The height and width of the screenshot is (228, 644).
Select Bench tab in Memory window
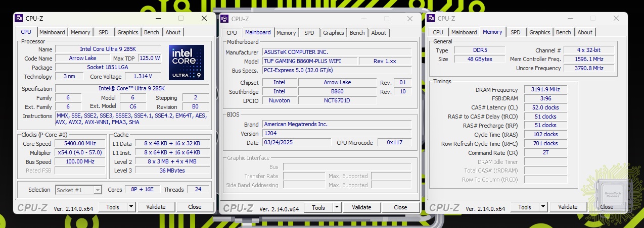564,32
